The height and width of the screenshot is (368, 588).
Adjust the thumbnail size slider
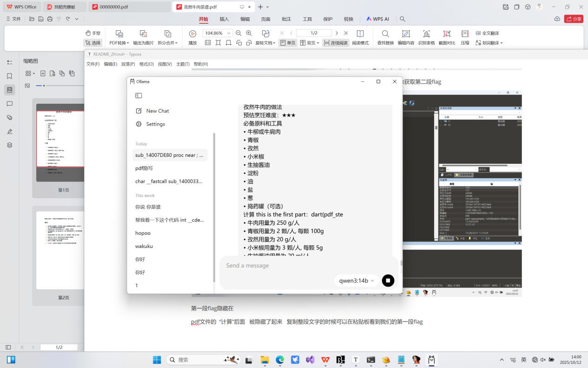[x=44, y=86]
